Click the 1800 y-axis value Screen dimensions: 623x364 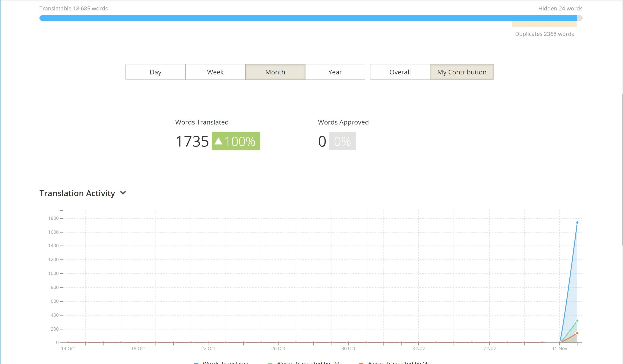coord(53,218)
